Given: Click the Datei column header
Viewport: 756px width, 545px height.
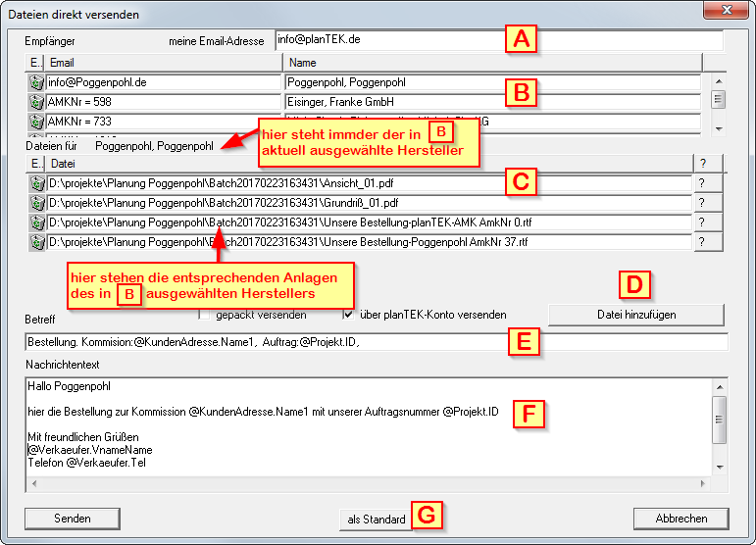Looking at the screenshot, I should pos(363,164).
